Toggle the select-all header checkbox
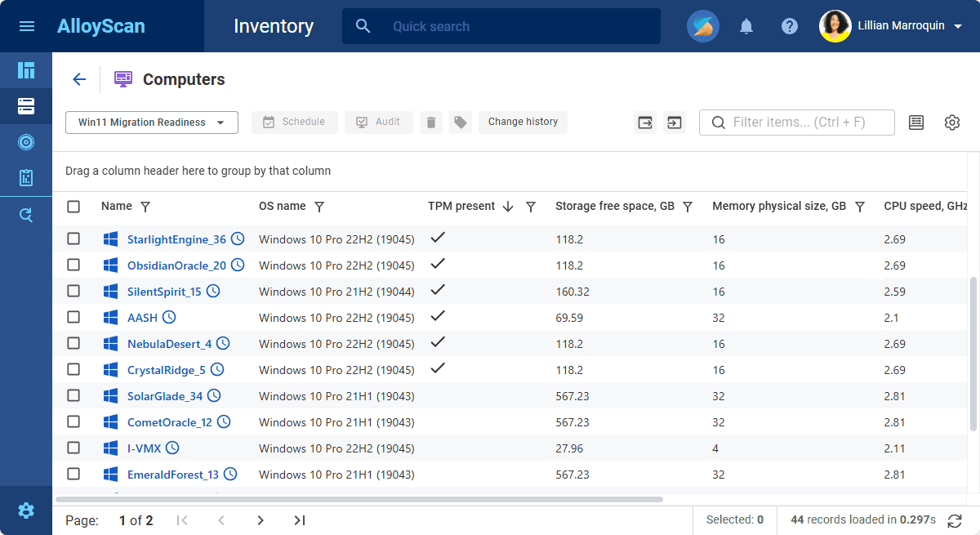 pyautogui.click(x=73, y=207)
